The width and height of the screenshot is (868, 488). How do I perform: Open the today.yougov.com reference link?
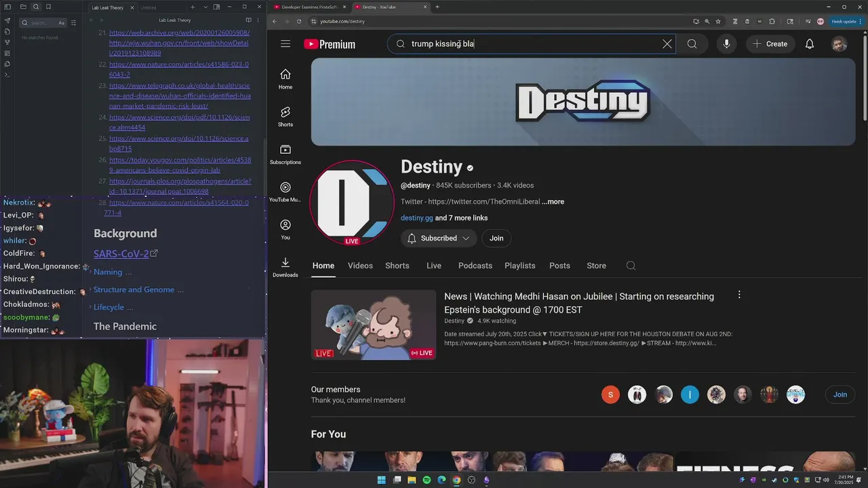click(180, 165)
